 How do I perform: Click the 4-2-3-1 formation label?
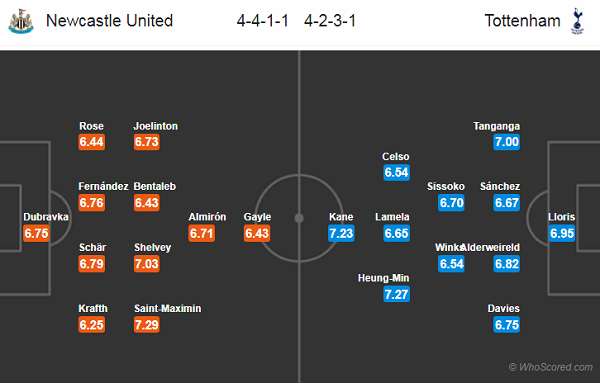pos(330,21)
